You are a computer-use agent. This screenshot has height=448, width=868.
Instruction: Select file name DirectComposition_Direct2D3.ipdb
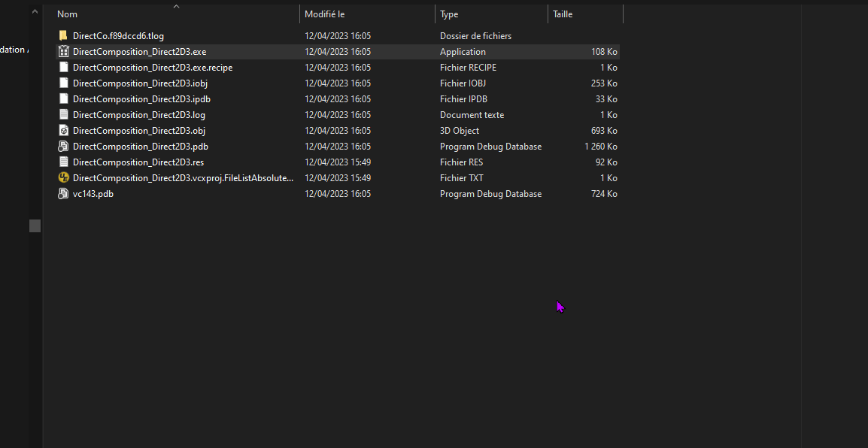point(141,99)
